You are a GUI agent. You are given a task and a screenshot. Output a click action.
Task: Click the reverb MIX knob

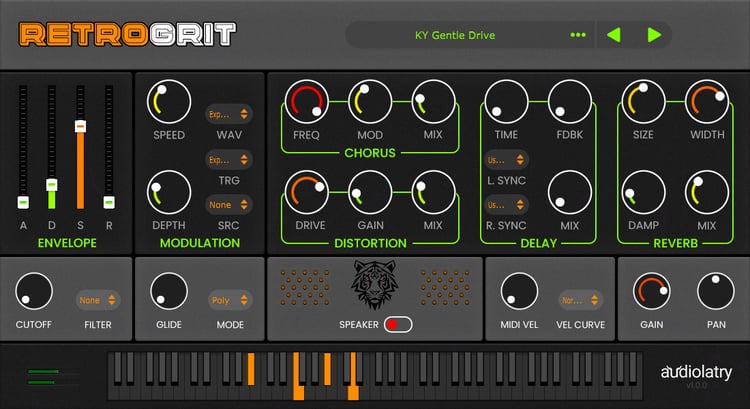click(x=707, y=192)
